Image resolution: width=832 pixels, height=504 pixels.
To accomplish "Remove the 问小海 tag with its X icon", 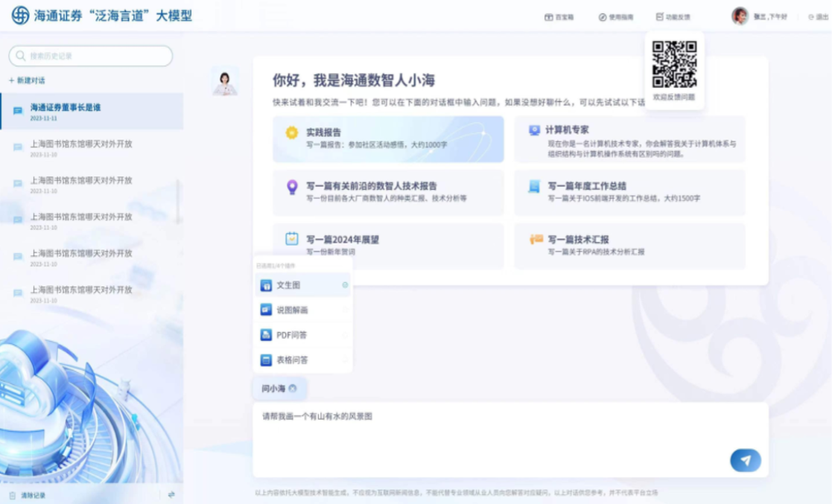I will tap(293, 389).
